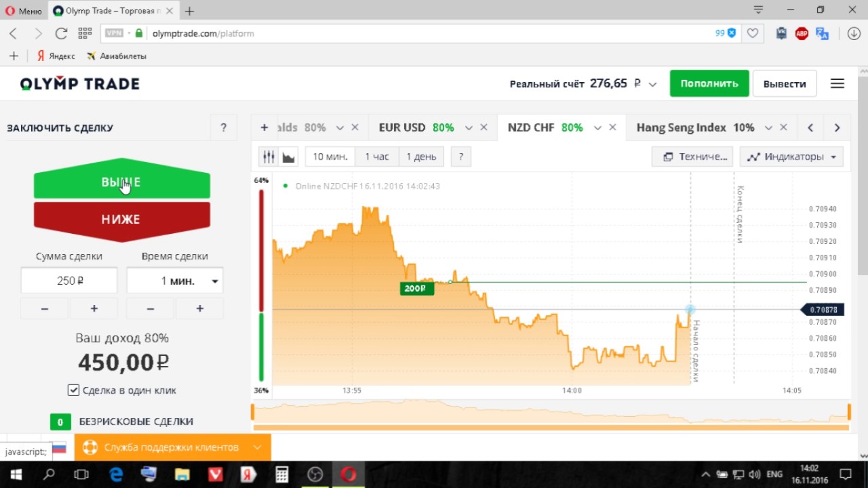Open a new browser tab with plus
The height and width of the screenshot is (488, 868).
(x=189, y=11)
